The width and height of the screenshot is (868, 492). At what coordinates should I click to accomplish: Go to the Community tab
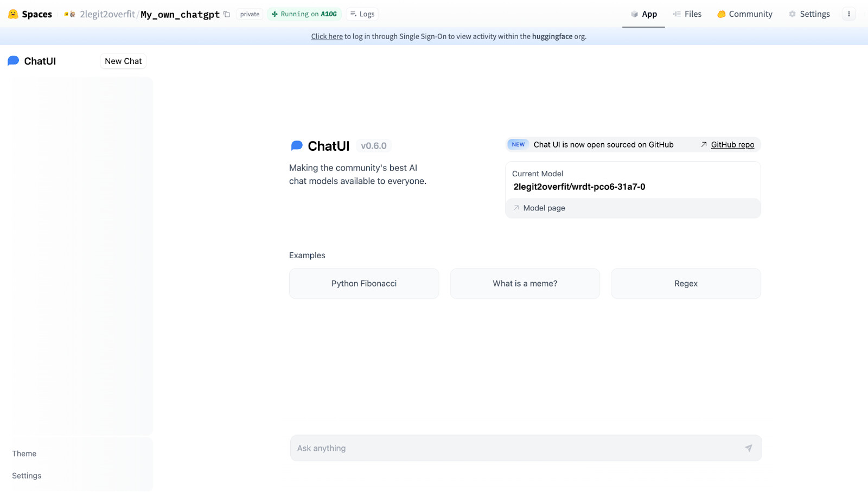[x=744, y=14]
